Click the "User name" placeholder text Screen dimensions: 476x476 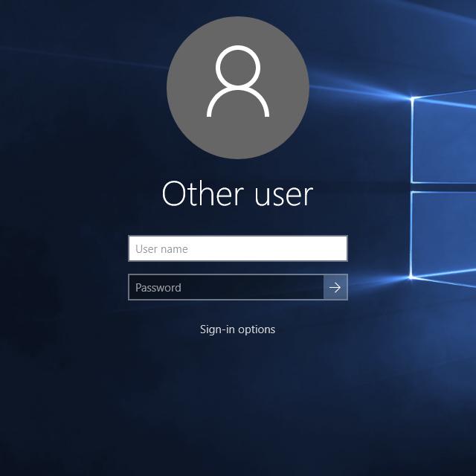(x=161, y=249)
